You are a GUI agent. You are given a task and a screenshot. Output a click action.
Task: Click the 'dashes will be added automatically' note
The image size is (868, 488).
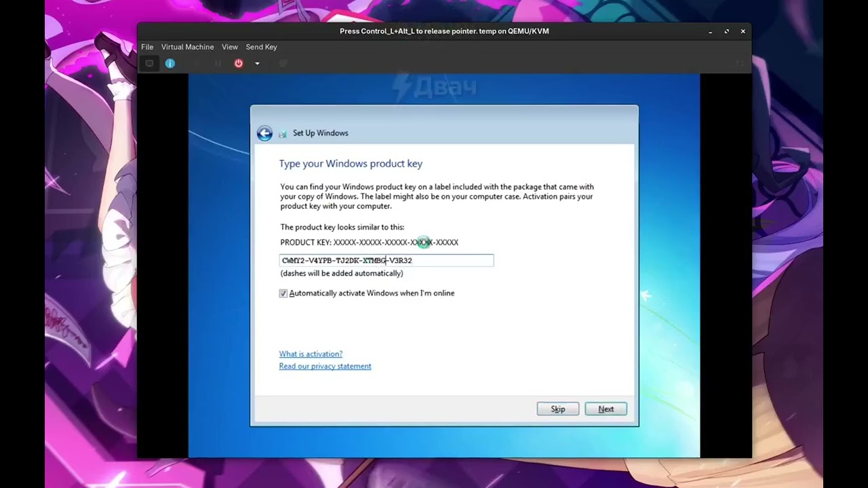click(342, 273)
